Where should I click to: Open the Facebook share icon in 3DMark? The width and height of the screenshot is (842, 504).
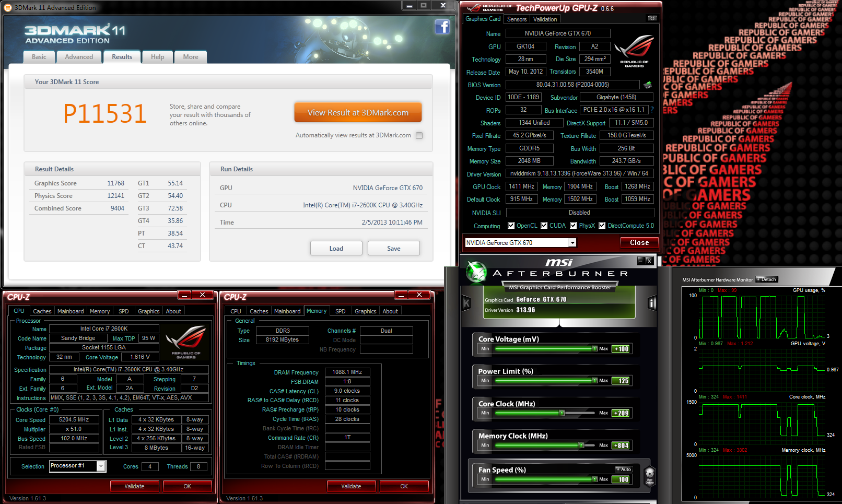[442, 27]
